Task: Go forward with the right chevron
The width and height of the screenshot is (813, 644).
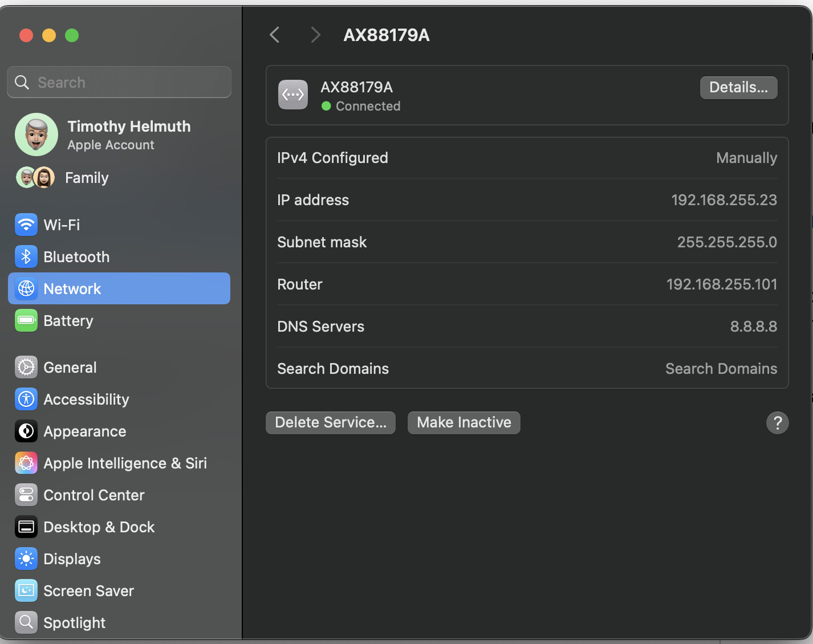Action: [x=315, y=35]
